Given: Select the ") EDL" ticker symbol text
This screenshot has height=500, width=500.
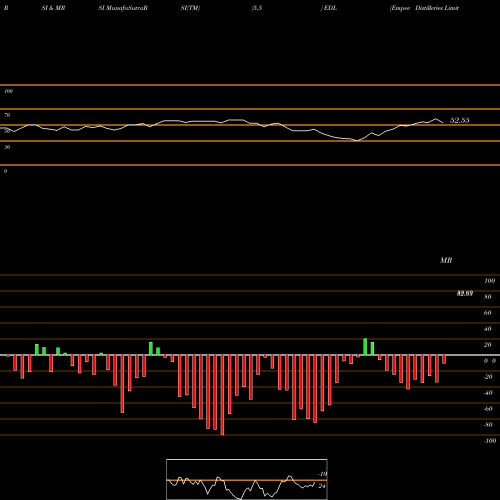Looking at the screenshot, I should click(x=329, y=8).
